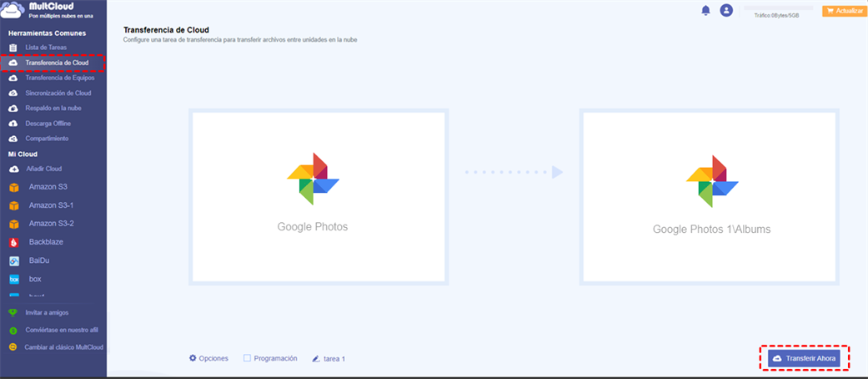This screenshot has height=379, width=868.
Task: Click Descarga Offline icon
Action: click(13, 124)
